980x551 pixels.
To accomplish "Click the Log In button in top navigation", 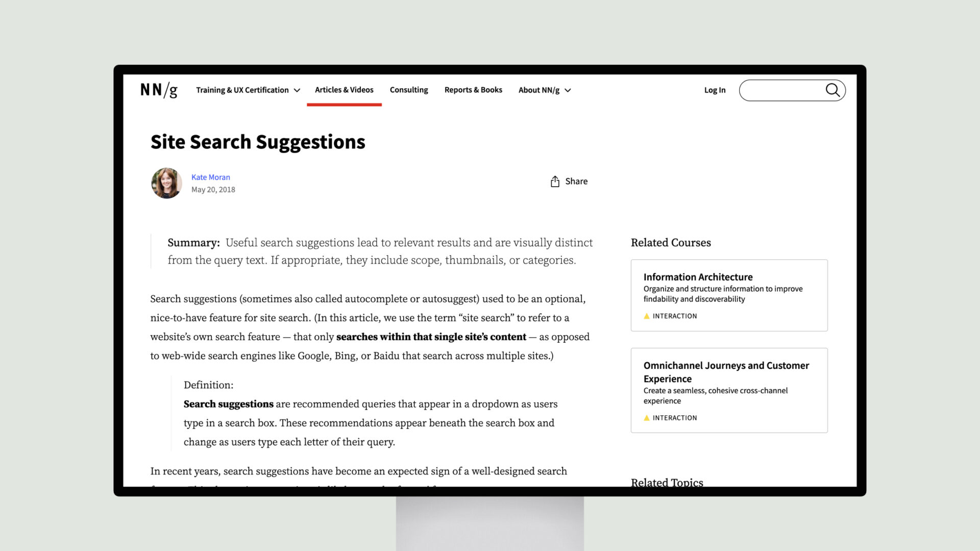I will (714, 90).
